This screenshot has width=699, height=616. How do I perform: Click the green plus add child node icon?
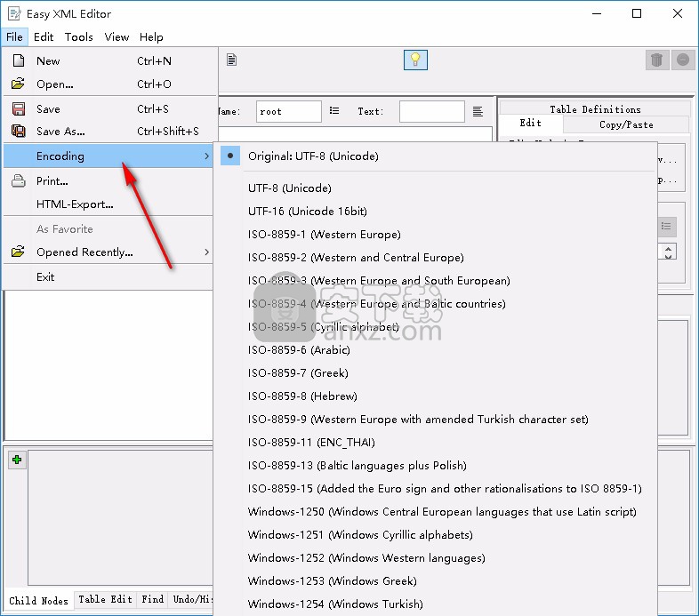click(17, 460)
